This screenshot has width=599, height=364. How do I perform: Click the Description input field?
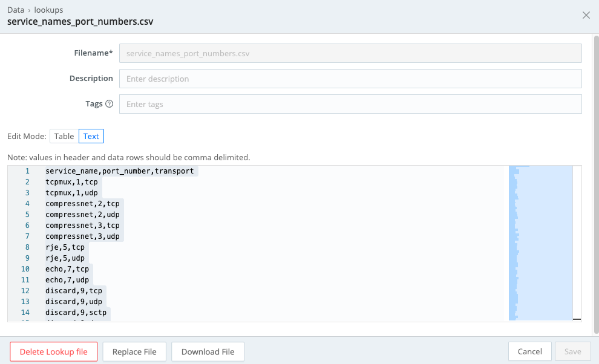(x=350, y=79)
